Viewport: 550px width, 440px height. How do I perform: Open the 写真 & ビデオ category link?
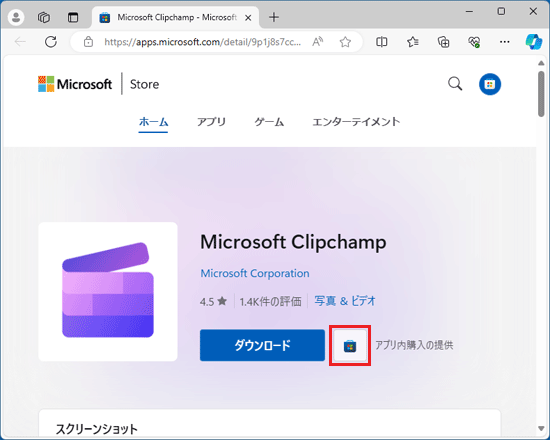coord(345,301)
